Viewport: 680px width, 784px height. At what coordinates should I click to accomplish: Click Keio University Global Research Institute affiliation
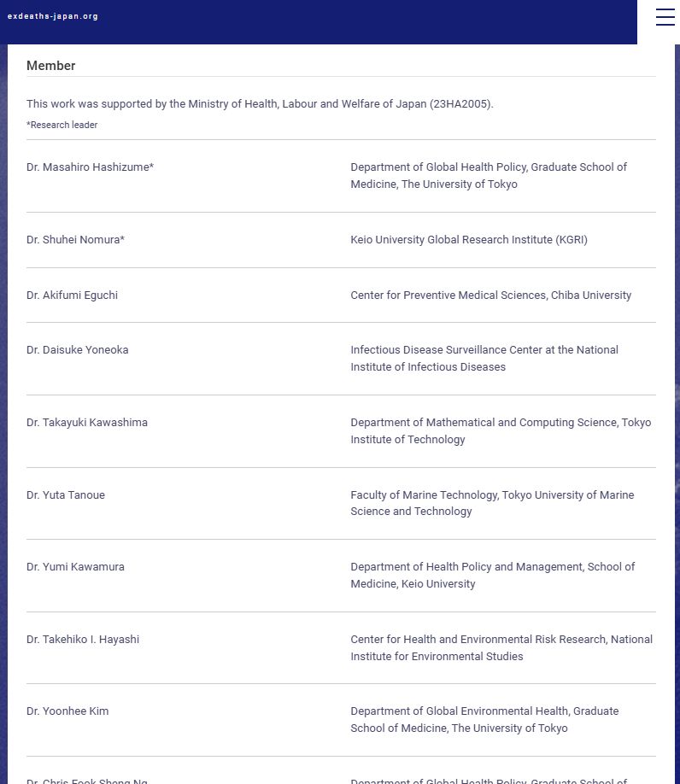pyautogui.click(x=469, y=240)
